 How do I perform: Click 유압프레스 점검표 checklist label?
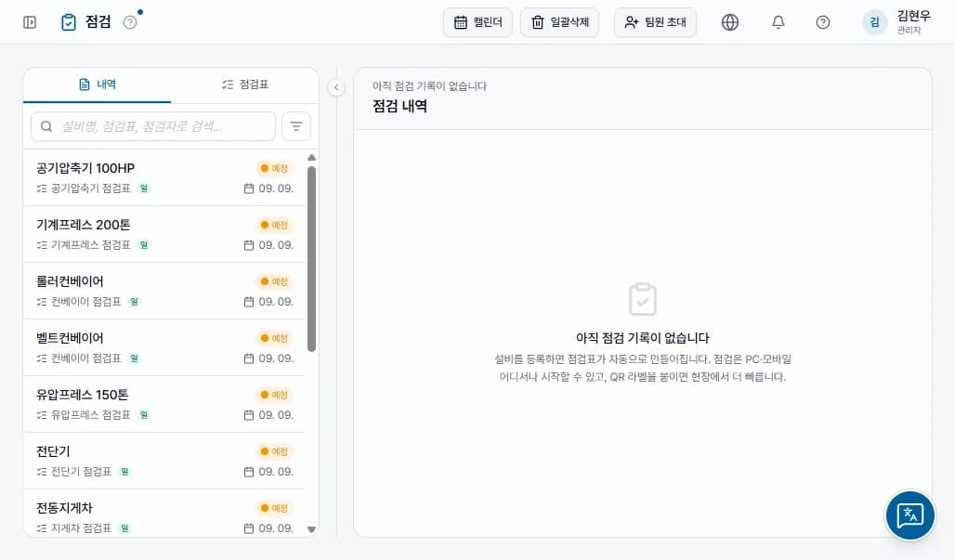91,415
